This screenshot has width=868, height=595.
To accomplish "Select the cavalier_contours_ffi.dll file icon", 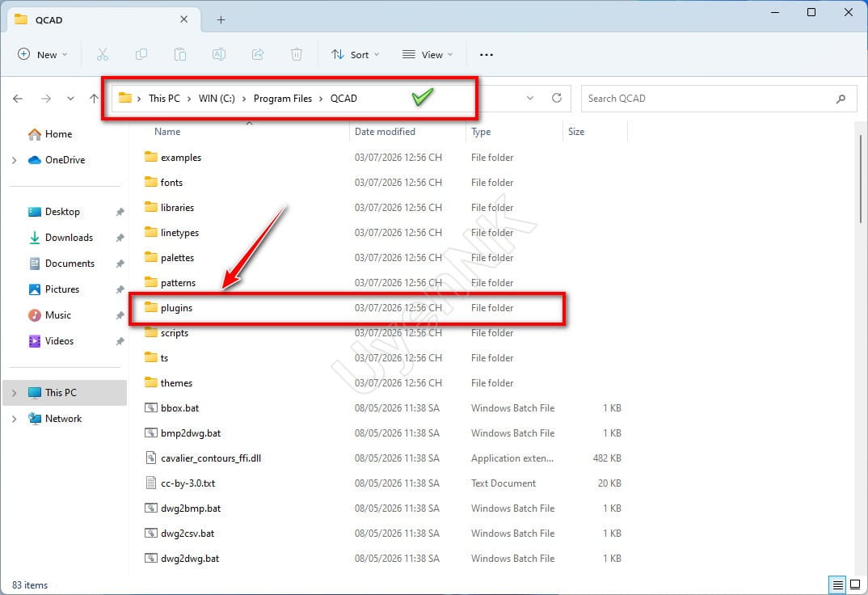I will click(x=150, y=458).
